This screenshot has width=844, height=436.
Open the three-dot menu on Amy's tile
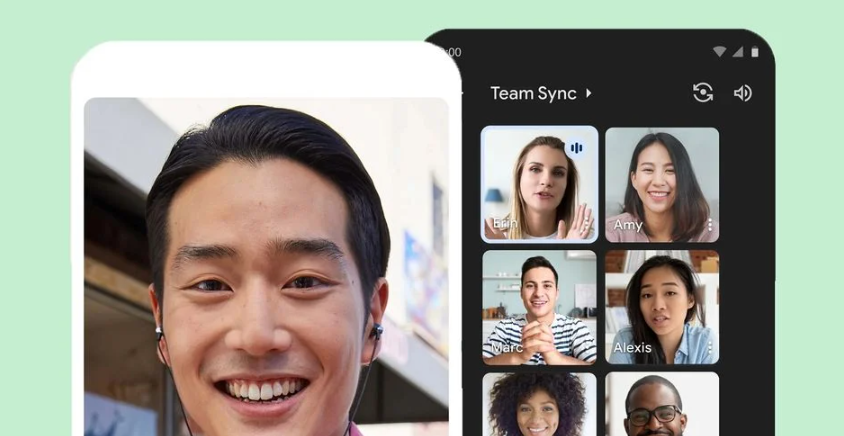[x=710, y=225]
